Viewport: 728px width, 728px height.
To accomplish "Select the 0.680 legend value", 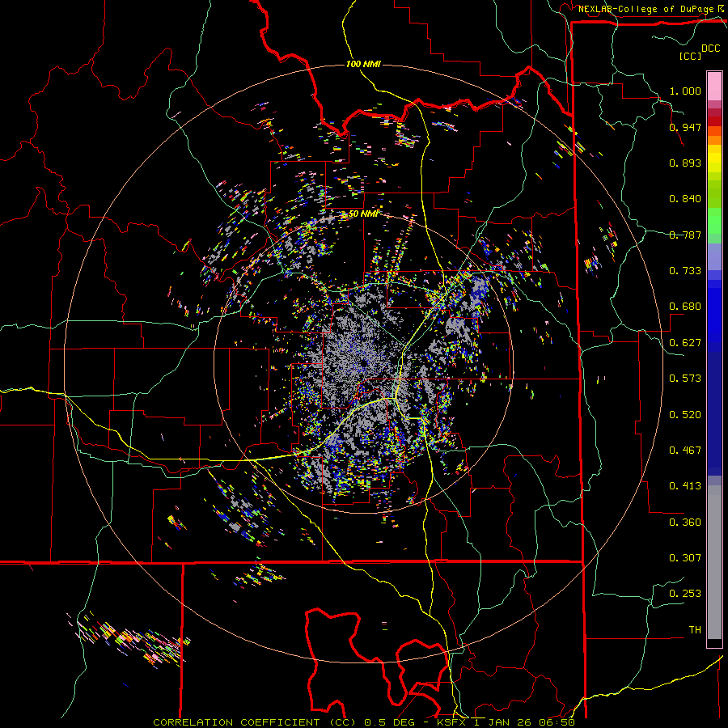I will tap(685, 307).
